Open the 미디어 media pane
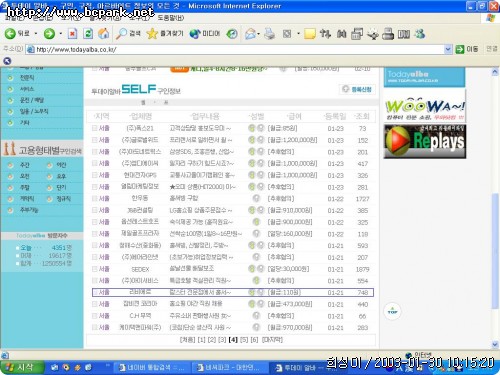This screenshot has width=500, height=375. coord(205,33)
